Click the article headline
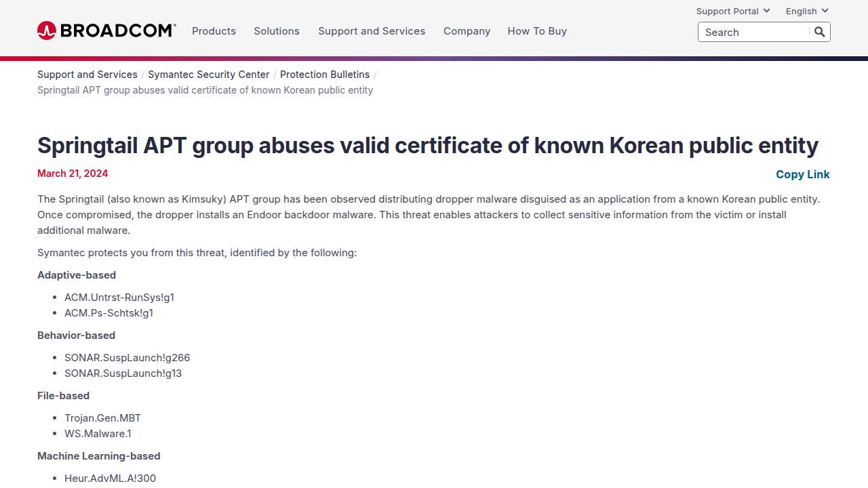This screenshot has width=868, height=488. tap(428, 145)
